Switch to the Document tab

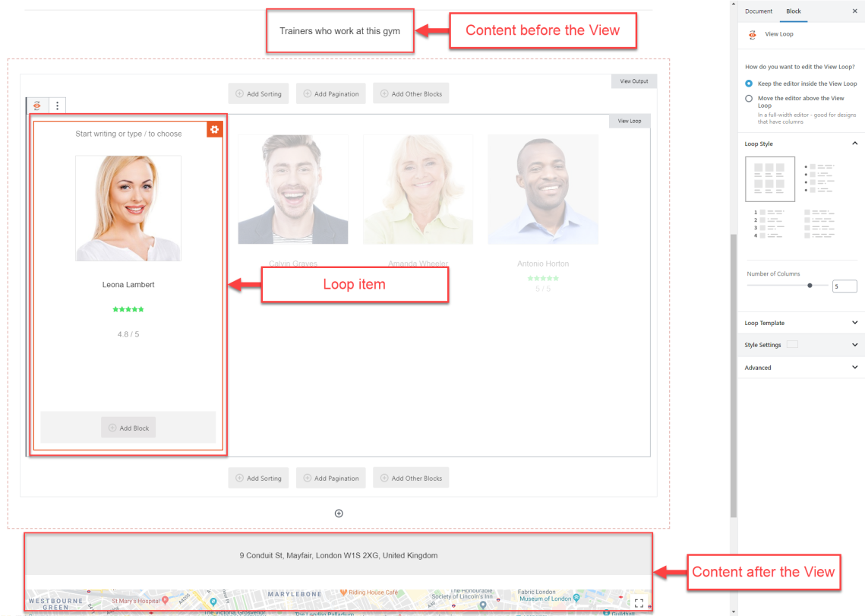coord(759,11)
